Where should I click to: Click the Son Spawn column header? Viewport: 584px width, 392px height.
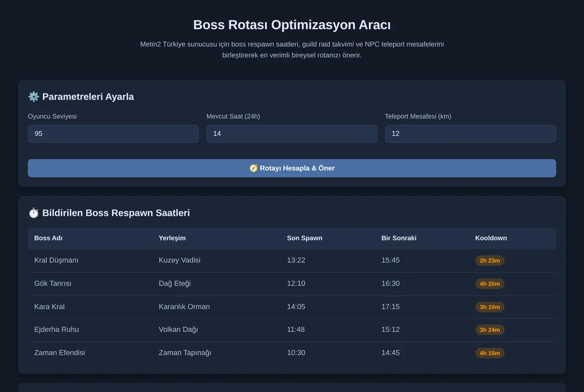(305, 238)
